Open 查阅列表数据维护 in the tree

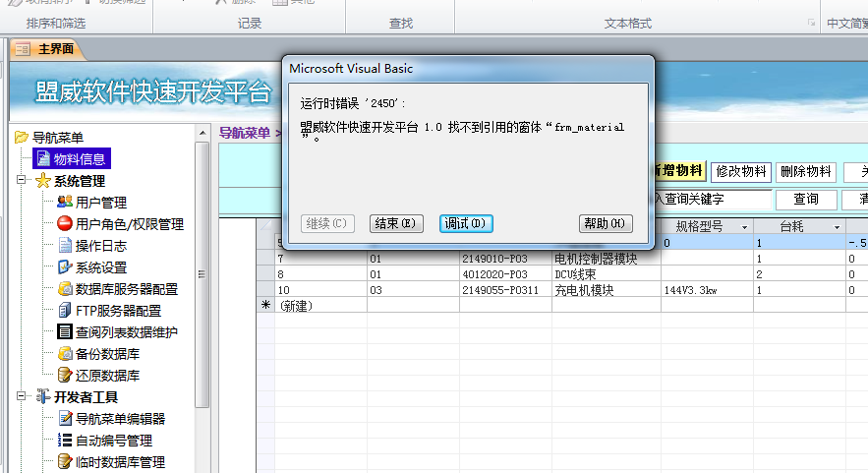[x=127, y=331]
